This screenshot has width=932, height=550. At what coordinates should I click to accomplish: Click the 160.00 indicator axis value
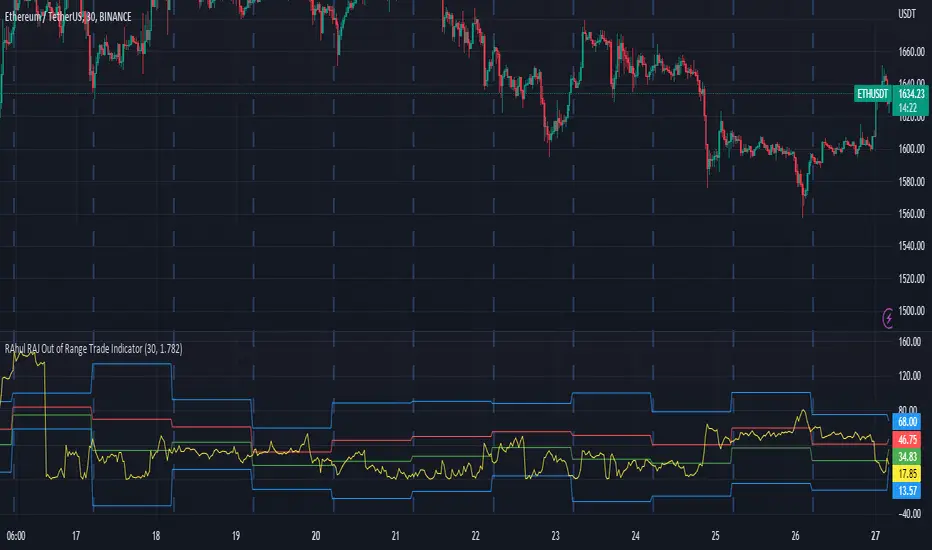pos(910,342)
